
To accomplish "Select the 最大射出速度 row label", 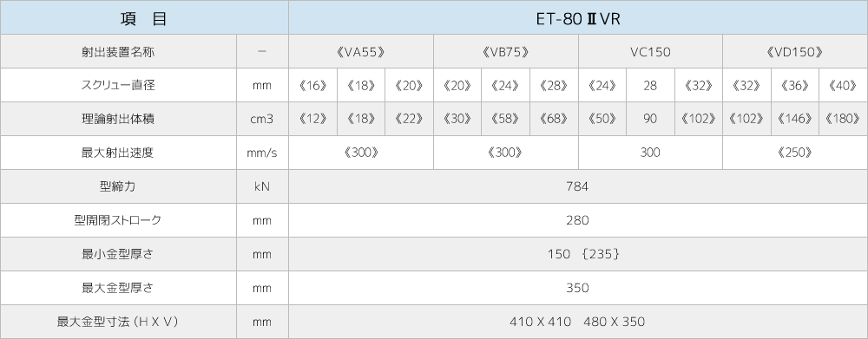I will click(118, 153).
